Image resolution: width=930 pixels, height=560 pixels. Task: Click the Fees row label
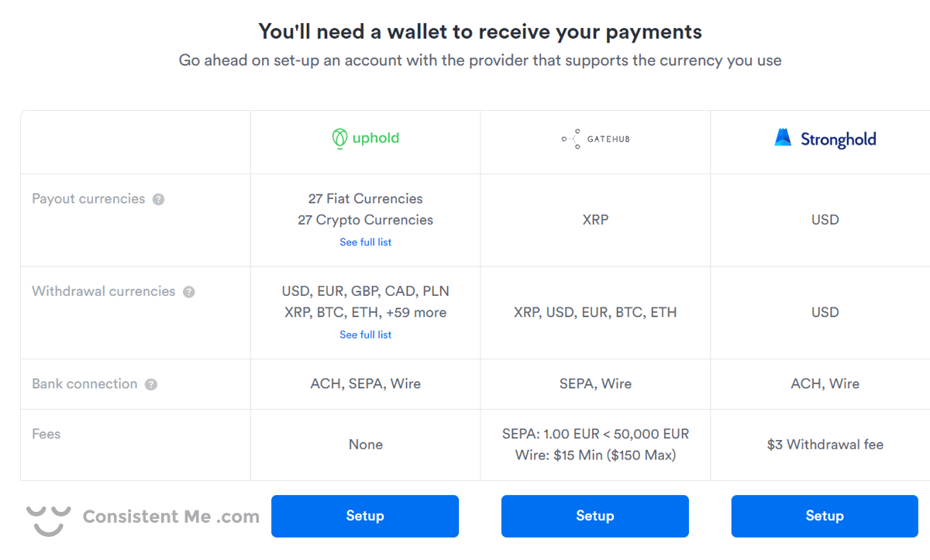pyautogui.click(x=46, y=434)
